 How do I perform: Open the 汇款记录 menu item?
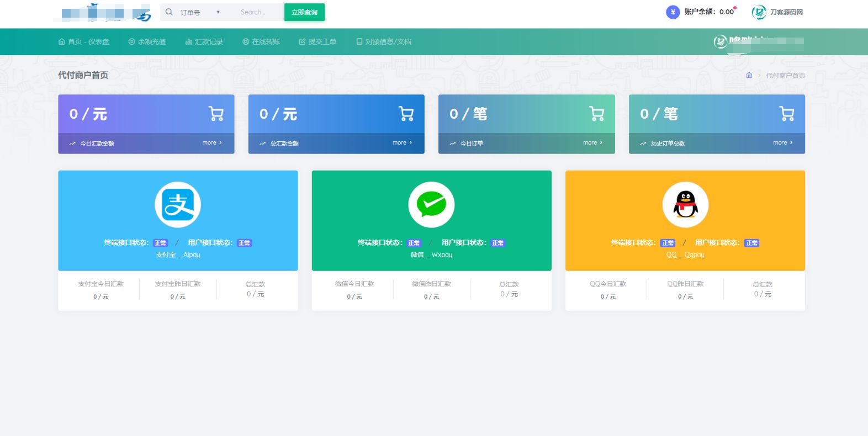[x=204, y=42]
